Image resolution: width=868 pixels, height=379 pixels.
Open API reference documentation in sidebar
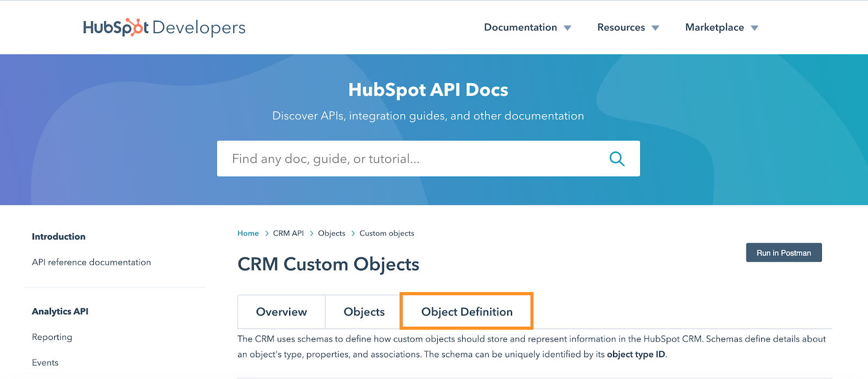(91, 262)
